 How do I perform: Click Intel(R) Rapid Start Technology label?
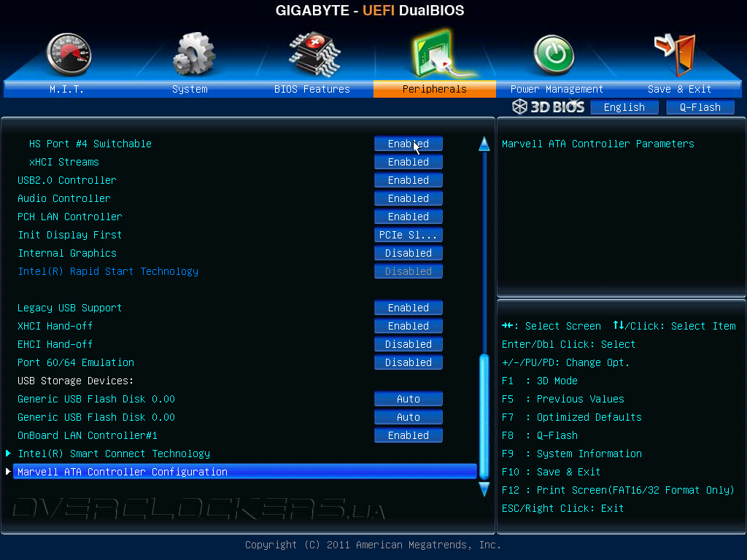[x=108, y=271]
